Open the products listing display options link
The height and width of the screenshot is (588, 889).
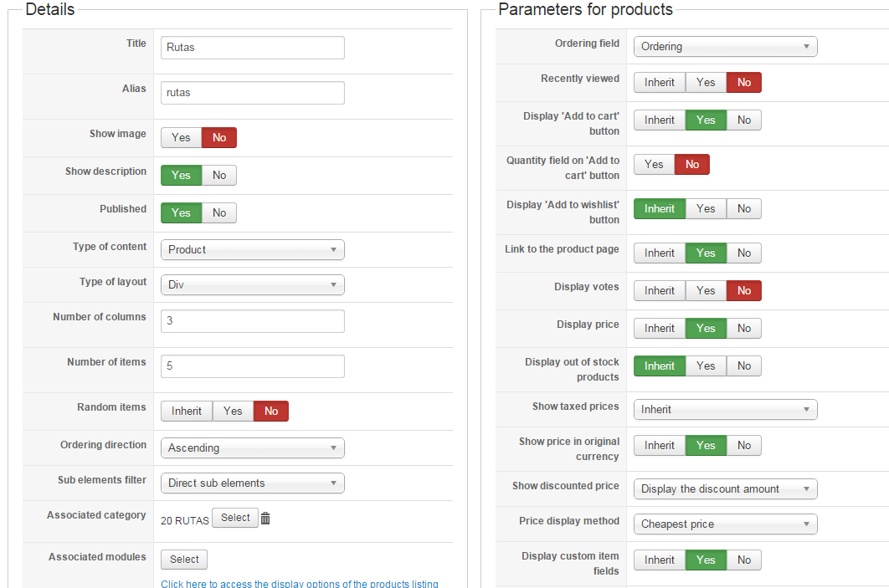coord(300,584)
